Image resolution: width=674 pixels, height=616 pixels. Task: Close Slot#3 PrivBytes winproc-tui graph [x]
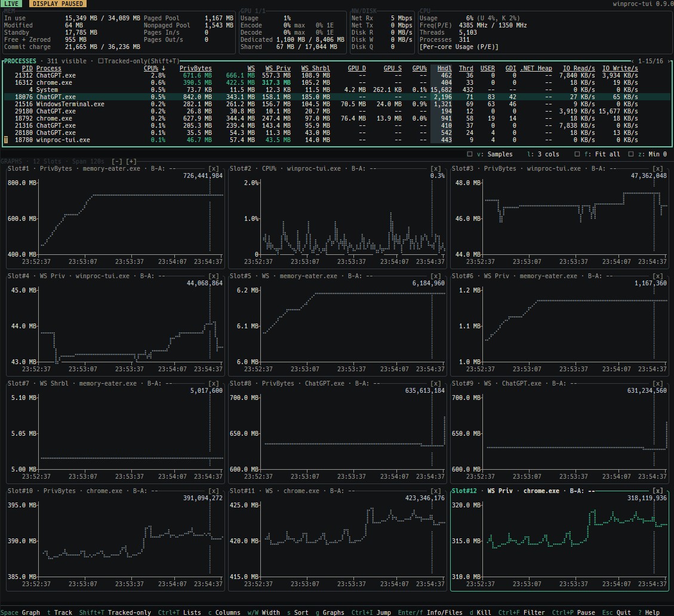[658, 168]
